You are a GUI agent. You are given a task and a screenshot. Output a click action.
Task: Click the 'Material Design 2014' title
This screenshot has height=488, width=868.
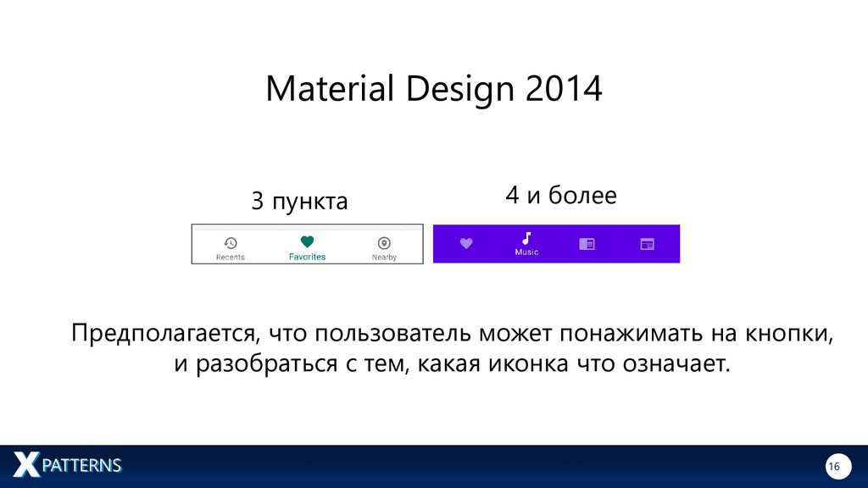[434, 88]
